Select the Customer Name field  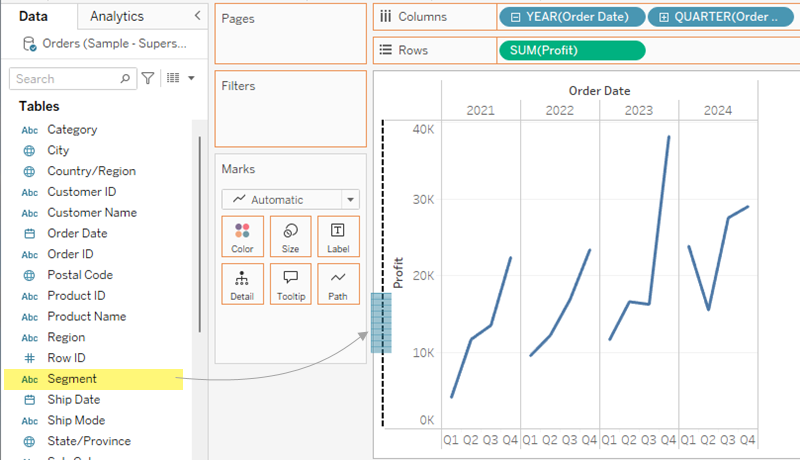(x=92, y=213)
